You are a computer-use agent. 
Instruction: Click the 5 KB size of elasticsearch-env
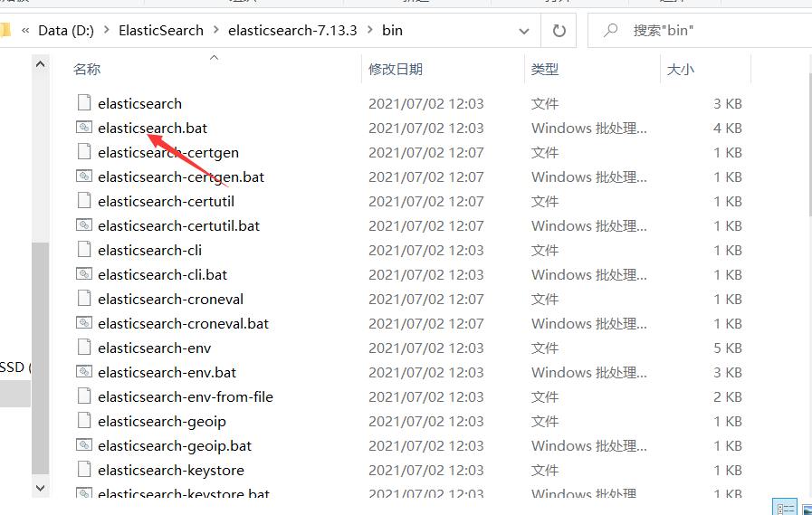coord(728,348)
